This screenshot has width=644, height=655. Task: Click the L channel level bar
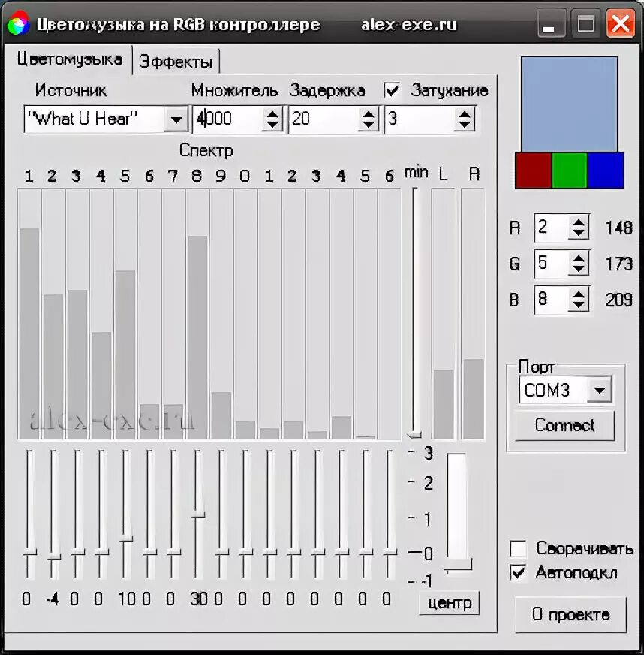click(x=444, y=404)
